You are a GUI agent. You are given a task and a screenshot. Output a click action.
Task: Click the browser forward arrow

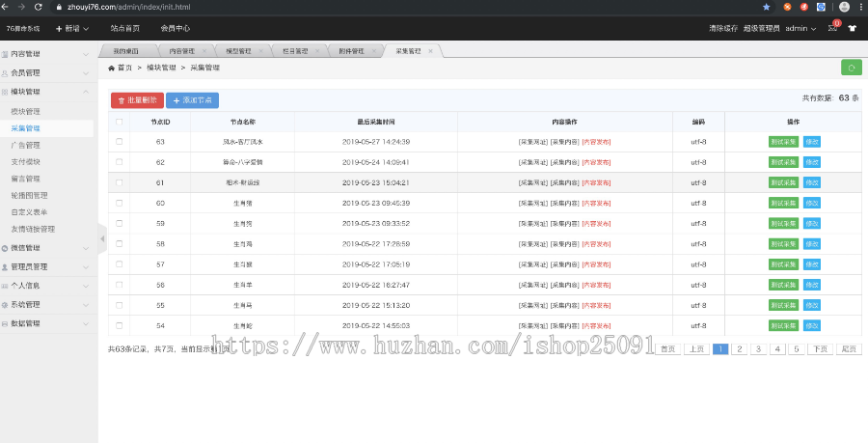click(x=21, y=7)
